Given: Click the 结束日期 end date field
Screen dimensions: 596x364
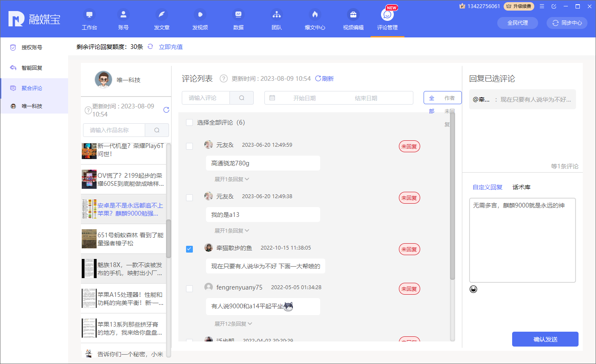Looking at the screenshot, I should 366,98.
